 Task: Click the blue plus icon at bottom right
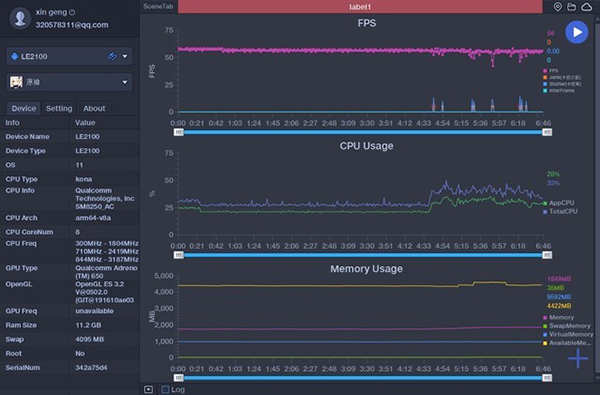click(578, 358)
